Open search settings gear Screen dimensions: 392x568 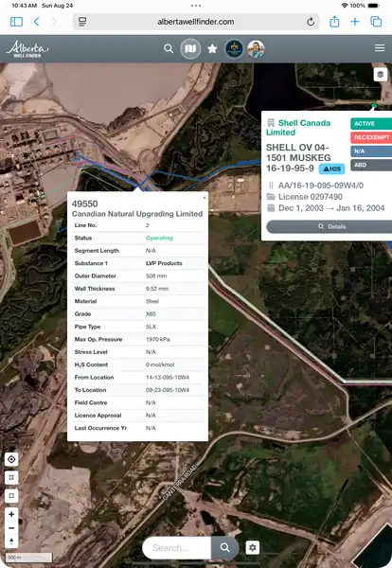253,547
